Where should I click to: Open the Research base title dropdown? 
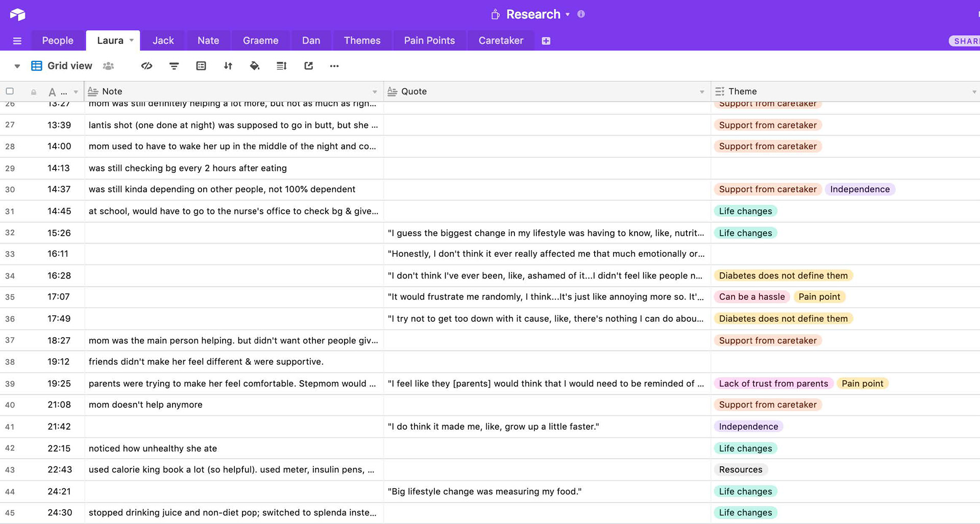568,15
